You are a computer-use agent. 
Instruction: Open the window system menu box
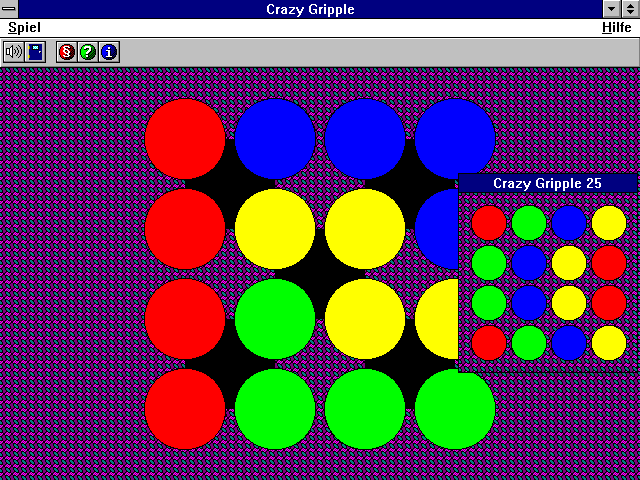click(9, 9)
